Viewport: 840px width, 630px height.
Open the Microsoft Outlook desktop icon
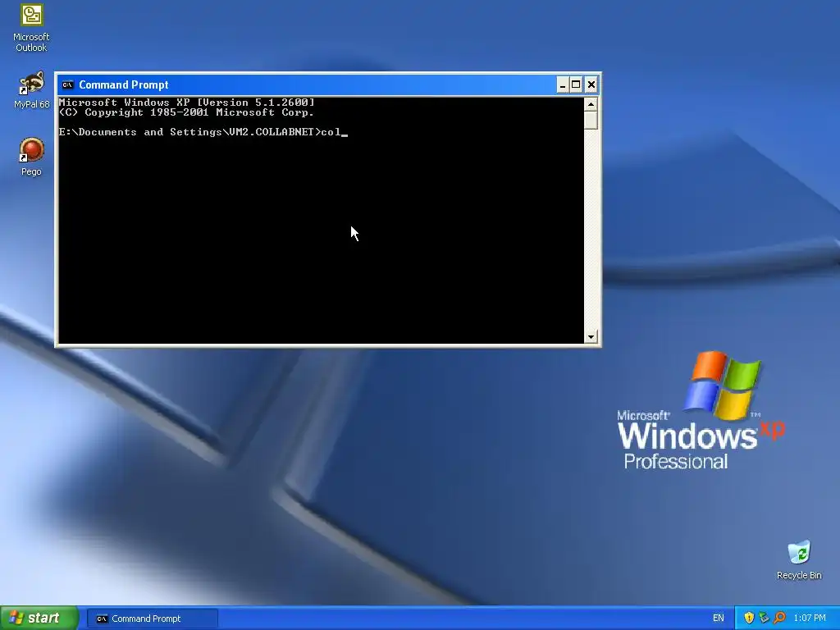31,28
